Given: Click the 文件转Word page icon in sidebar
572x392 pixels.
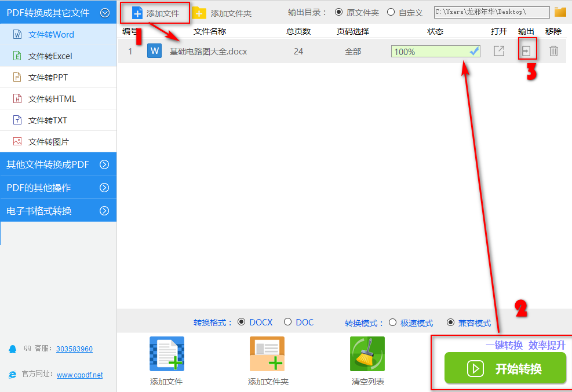Looking at the screenshot, I should [17, 34].
